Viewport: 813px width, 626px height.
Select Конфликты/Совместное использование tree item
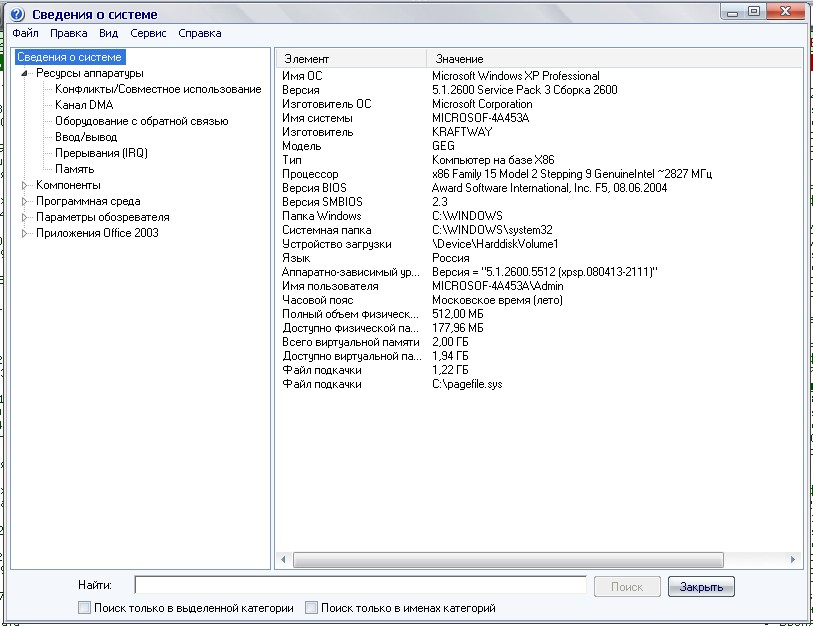158,89
